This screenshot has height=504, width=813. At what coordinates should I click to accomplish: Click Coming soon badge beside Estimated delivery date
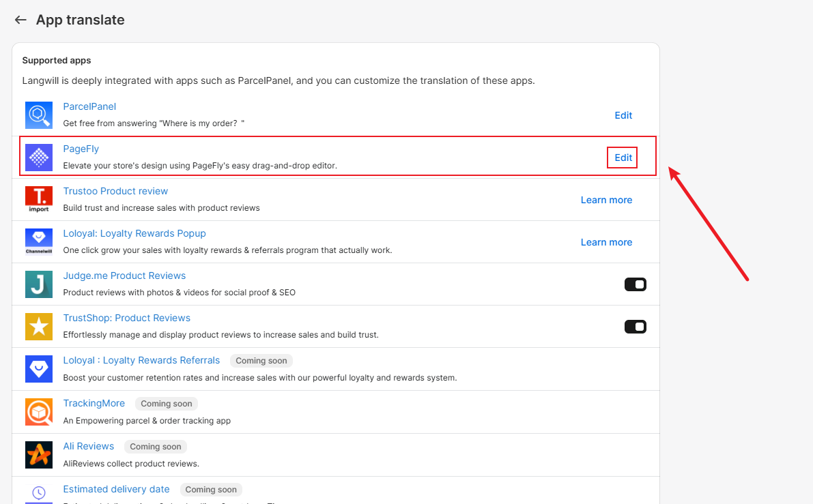click(x=211, y=490)
